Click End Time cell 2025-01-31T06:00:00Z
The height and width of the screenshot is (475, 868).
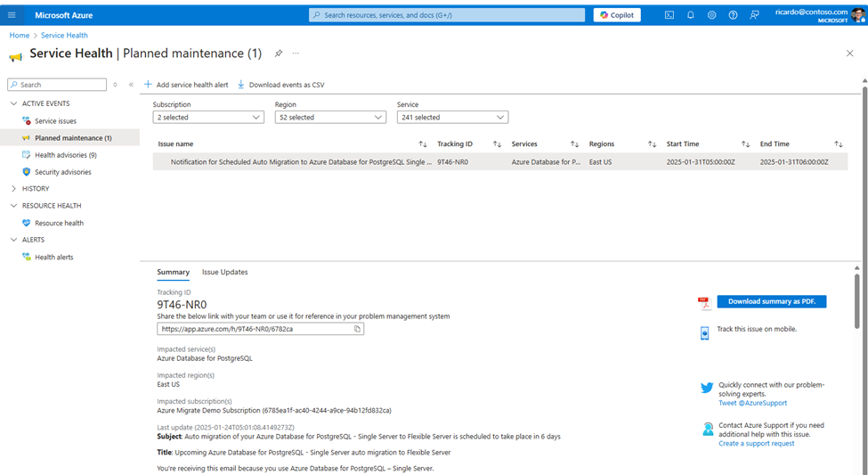[x=794, y=162]
